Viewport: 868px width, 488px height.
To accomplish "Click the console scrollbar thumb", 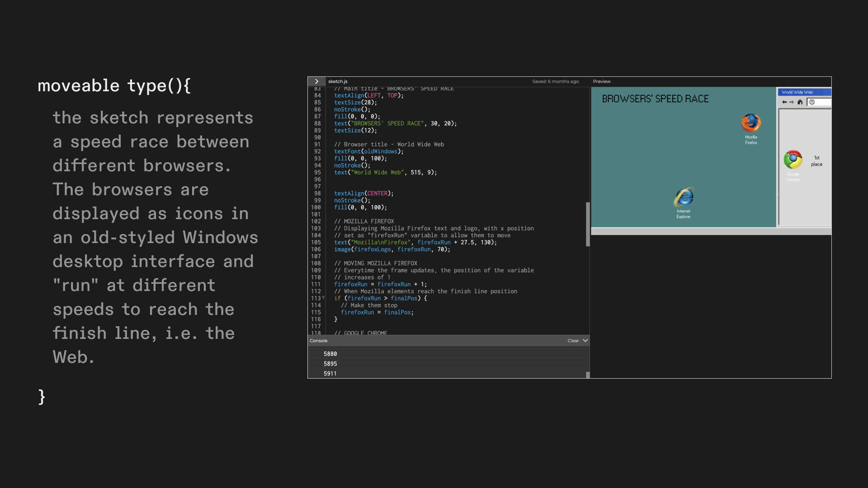I will pyautogui.click(x=588, y=375).
